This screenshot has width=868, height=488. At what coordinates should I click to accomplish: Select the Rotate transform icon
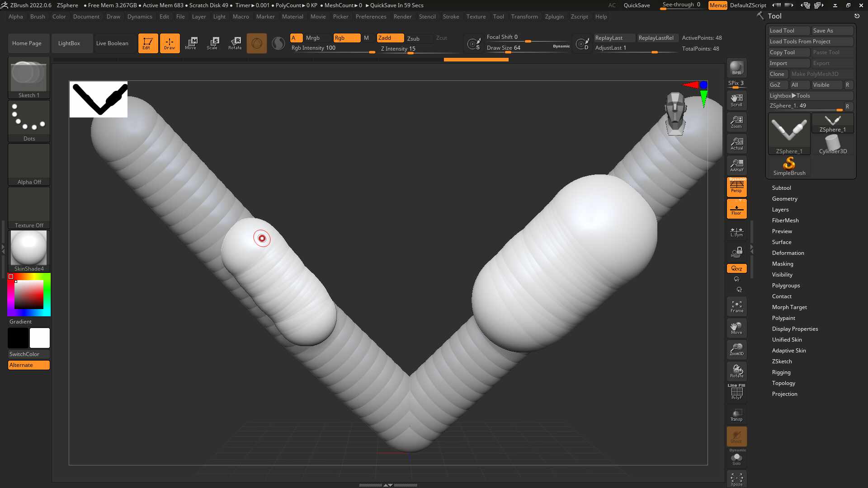(235, 43)
